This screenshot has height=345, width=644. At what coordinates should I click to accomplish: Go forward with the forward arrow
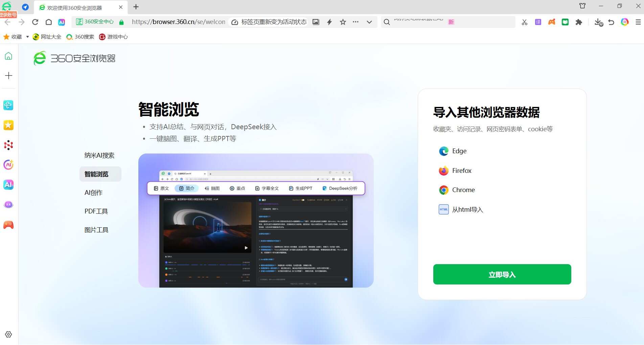point(22,22)
